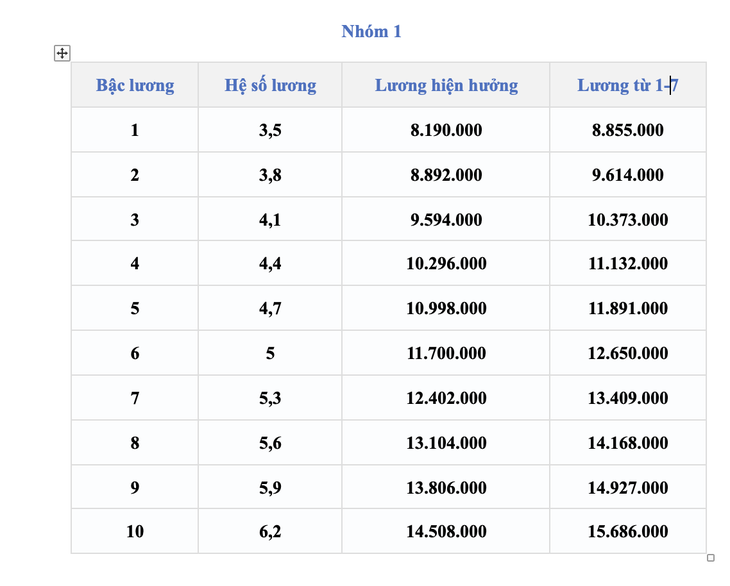Click the cell with coefficient 3,8

[x=270, y=175]
